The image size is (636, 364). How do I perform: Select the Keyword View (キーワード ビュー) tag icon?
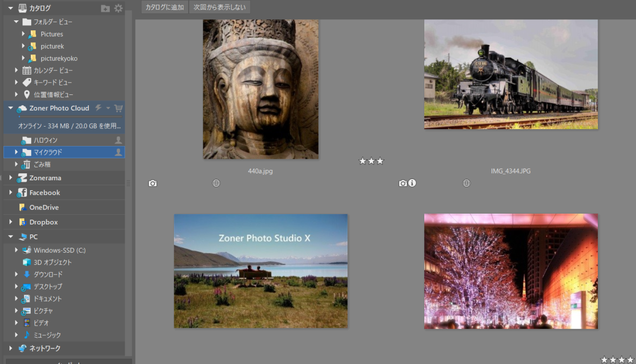tap(27, 82)
